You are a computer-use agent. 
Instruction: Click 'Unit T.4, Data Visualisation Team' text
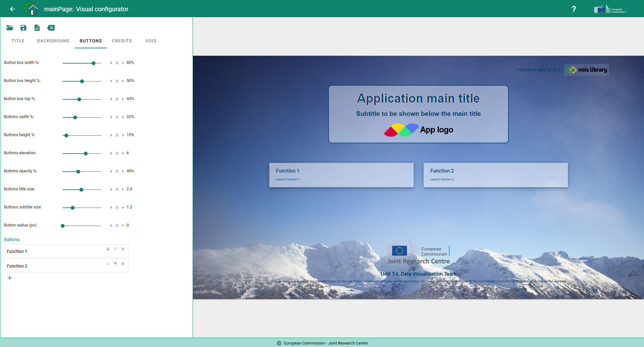click(x=418, y=274)
